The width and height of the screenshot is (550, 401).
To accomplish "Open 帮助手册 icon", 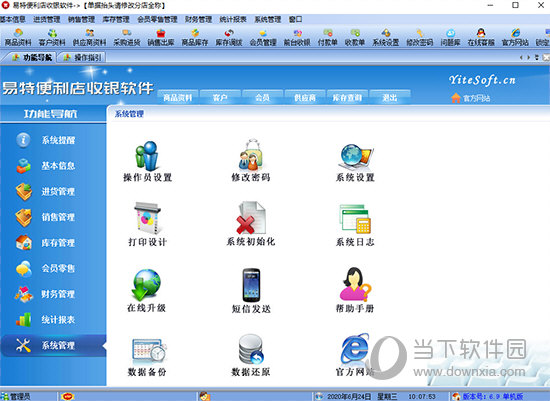I will (x=355, y=290).
